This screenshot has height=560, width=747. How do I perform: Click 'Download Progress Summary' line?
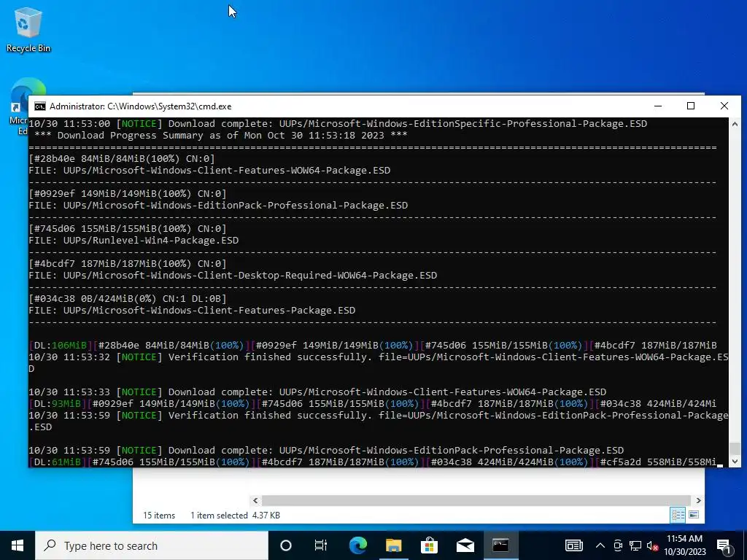point(220,135)
